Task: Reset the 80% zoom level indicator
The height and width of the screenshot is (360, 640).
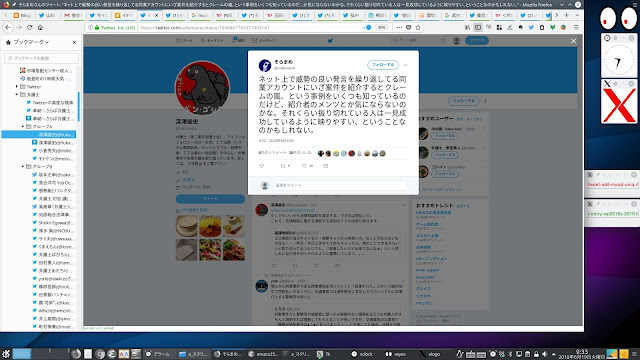Action: 381,27
